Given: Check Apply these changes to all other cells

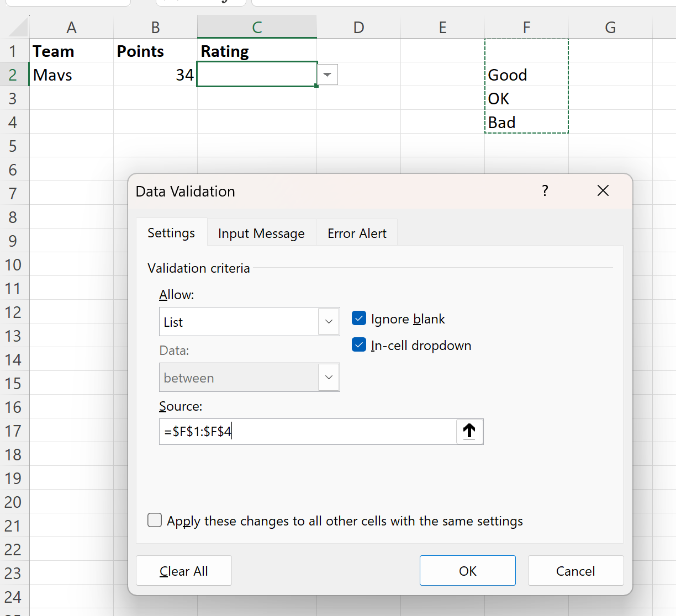Looking at the screenshot, I should [154, 520].
